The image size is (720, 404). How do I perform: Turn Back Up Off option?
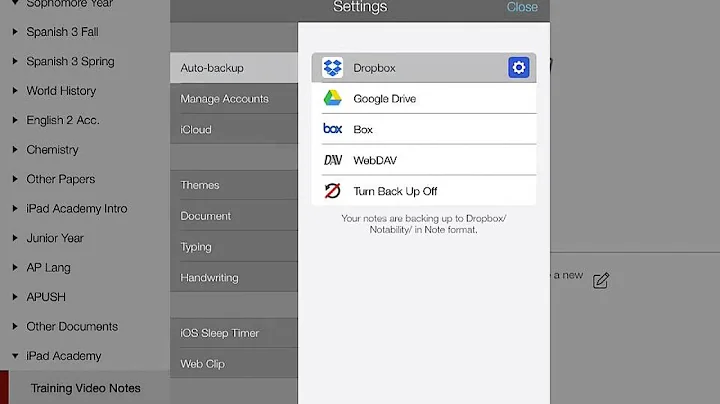point(423,191)
